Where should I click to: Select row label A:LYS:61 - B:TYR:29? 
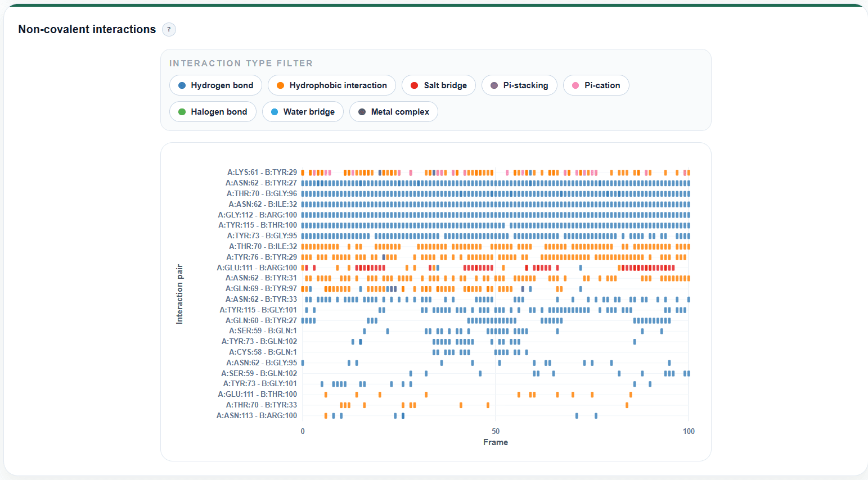coord(262,173)
